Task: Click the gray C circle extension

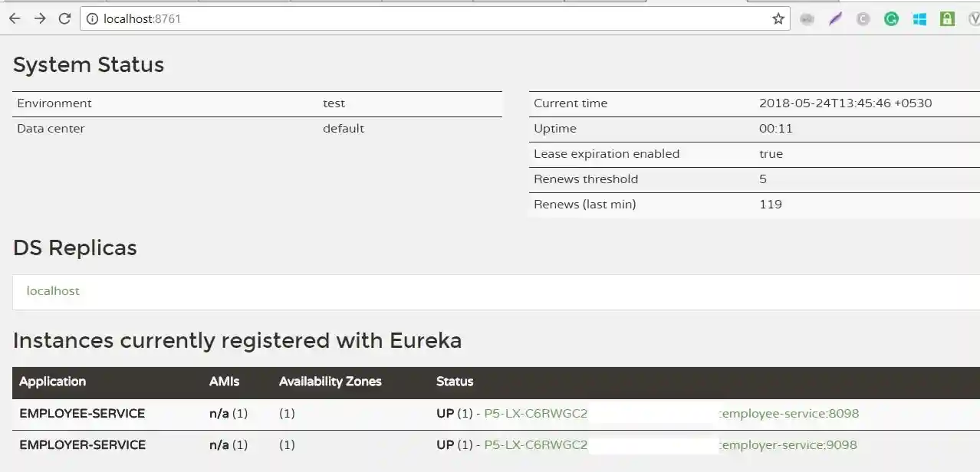Action: point(863,19)
